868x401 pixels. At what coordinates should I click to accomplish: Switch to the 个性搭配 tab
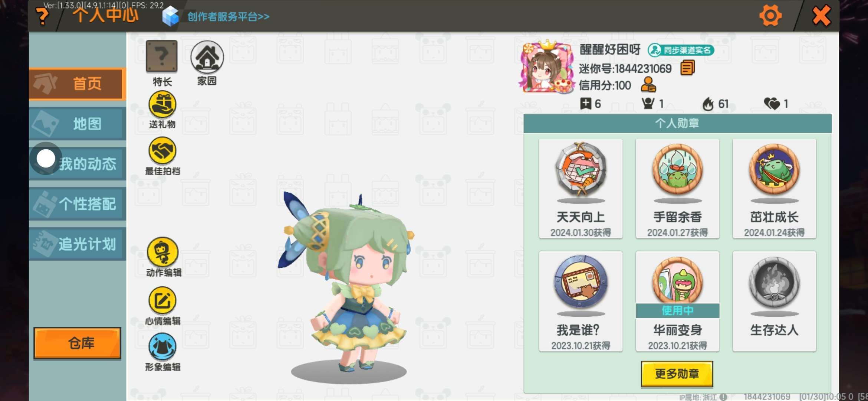[77, 204]
